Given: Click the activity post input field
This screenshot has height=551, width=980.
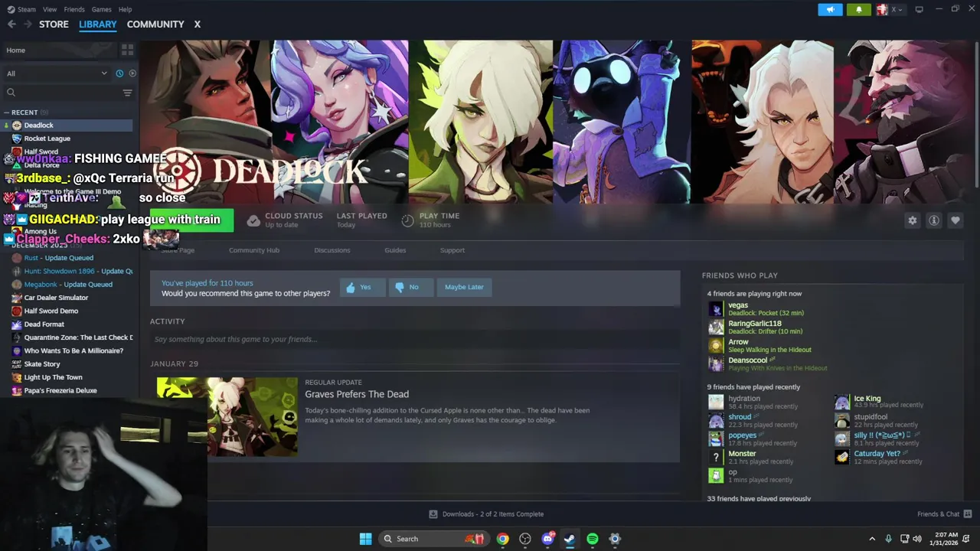Looking at the screenshot, I should coord(414,339).
